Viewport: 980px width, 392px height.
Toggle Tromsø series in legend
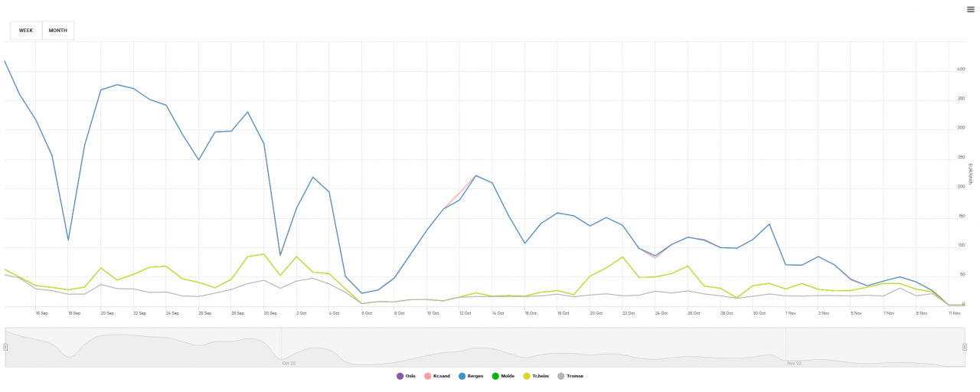[x=570, y=376]
